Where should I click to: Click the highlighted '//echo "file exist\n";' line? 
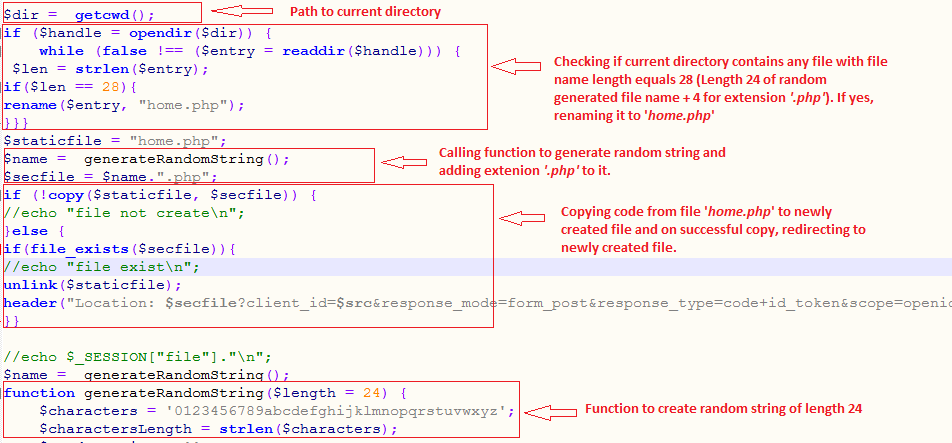[x=101, y=266]
